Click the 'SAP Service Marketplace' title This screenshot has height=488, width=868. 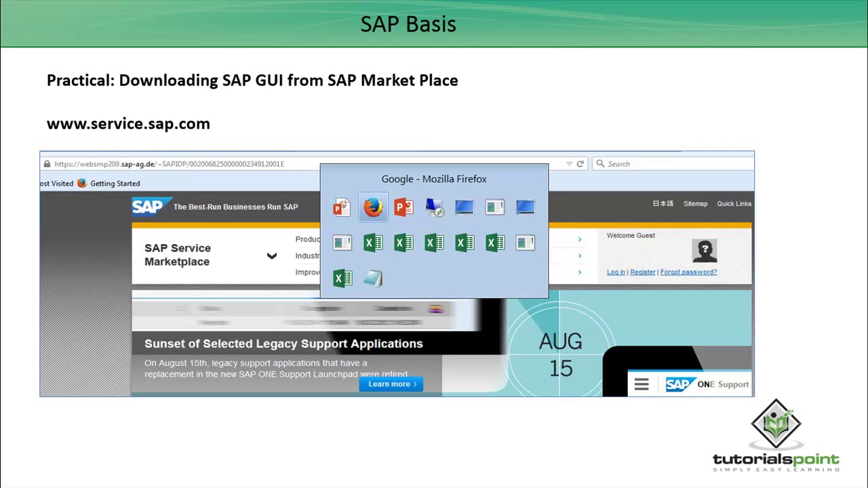click(x=178, y=255)
